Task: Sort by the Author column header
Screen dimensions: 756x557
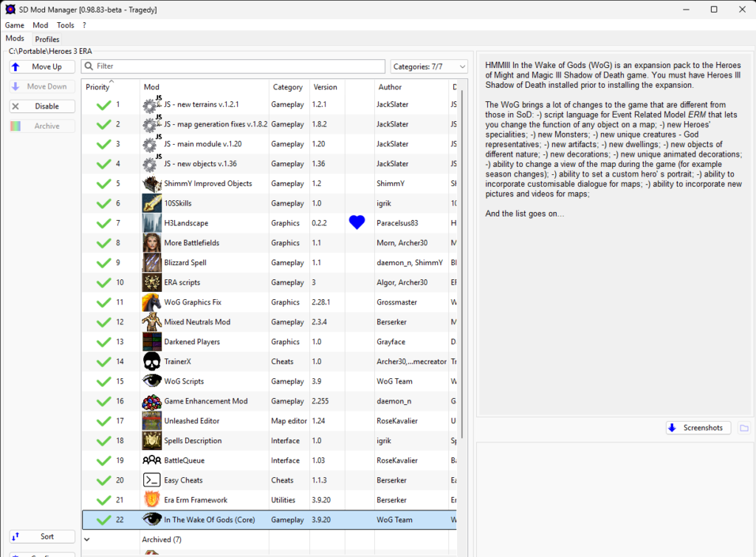Action: [411, 87]
